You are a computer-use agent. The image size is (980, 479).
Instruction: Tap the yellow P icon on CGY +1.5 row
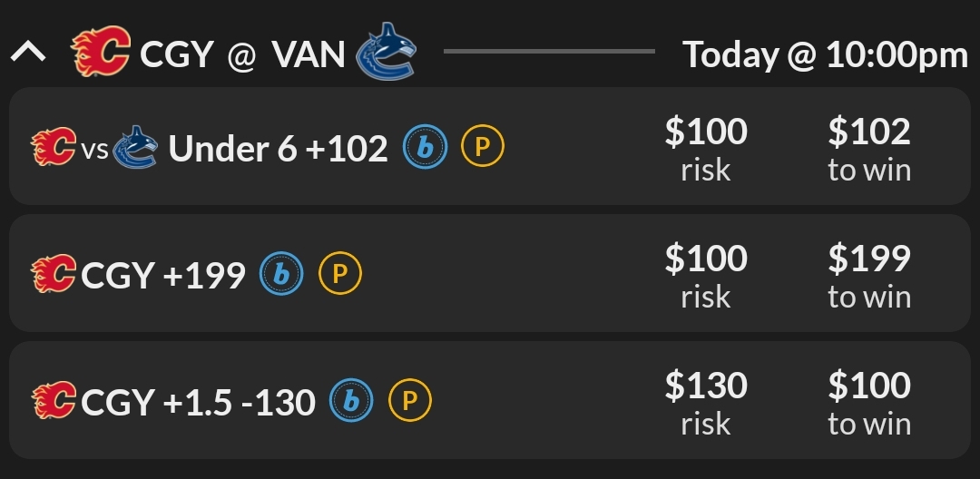(410, 401)
